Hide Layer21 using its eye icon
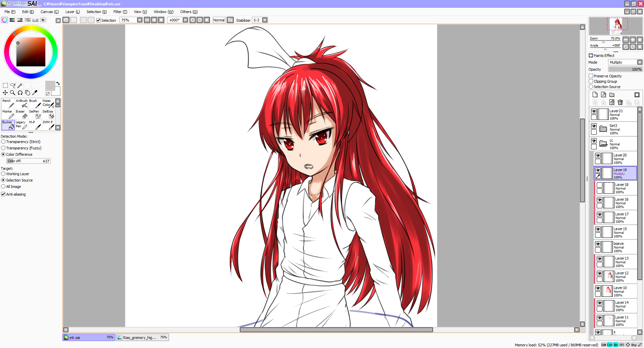The height and width of the screenshot is (348, 644). pyautogui.click(x=594, y=111)
